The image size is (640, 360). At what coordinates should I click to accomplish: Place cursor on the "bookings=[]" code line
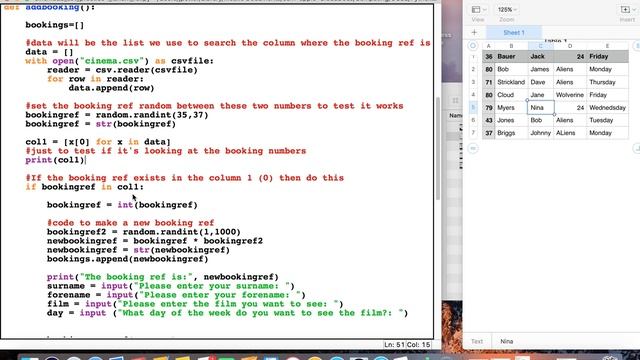tap(55, 25)
